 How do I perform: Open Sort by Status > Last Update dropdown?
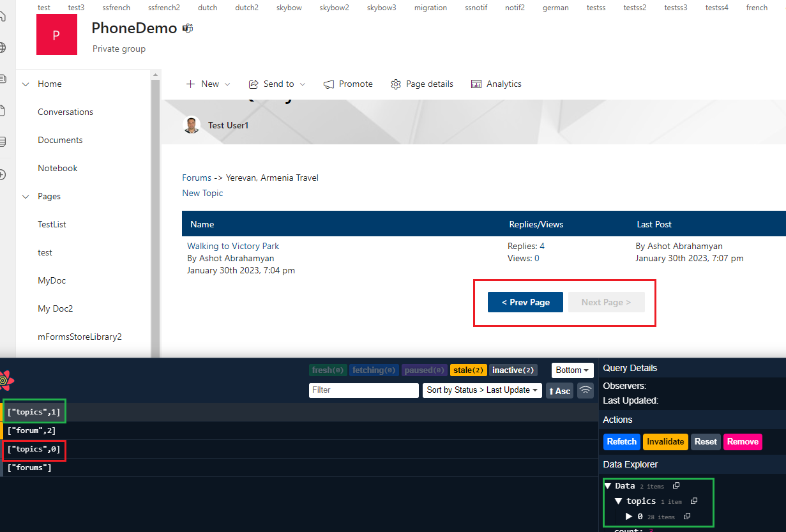[482, 390]
